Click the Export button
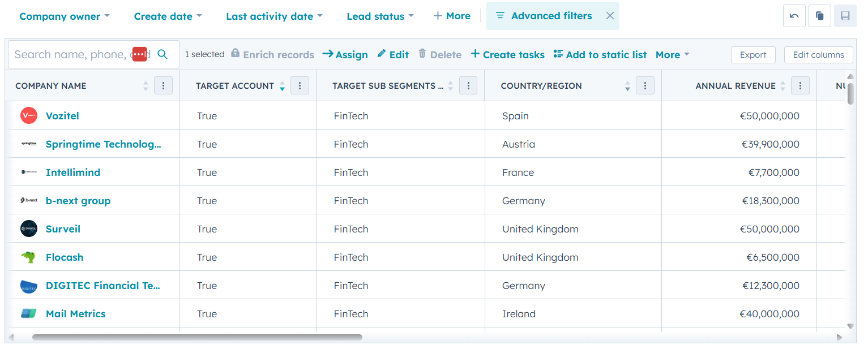Image resolution: width=868 pixels, height=345 pixels. coord(753,55)
